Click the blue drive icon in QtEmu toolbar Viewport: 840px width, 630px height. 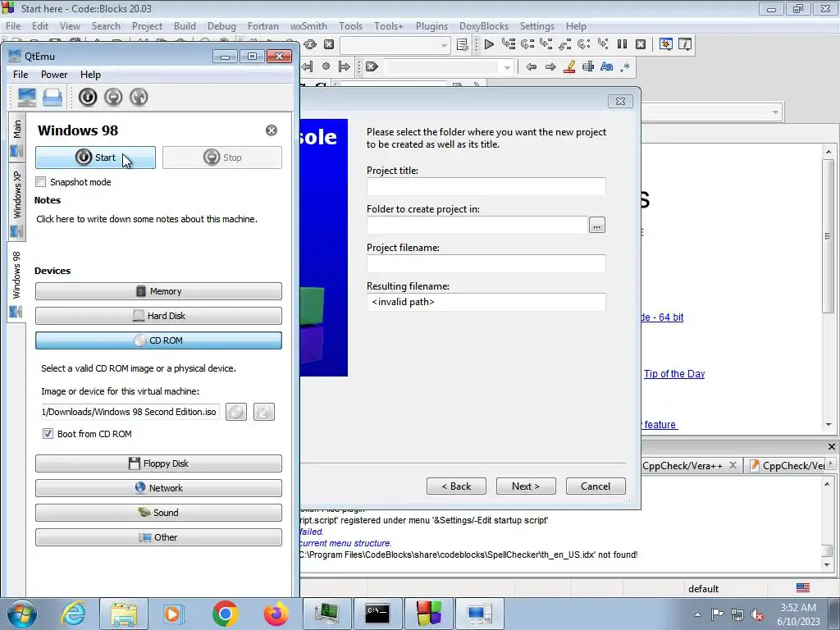(x=52, y=97)
